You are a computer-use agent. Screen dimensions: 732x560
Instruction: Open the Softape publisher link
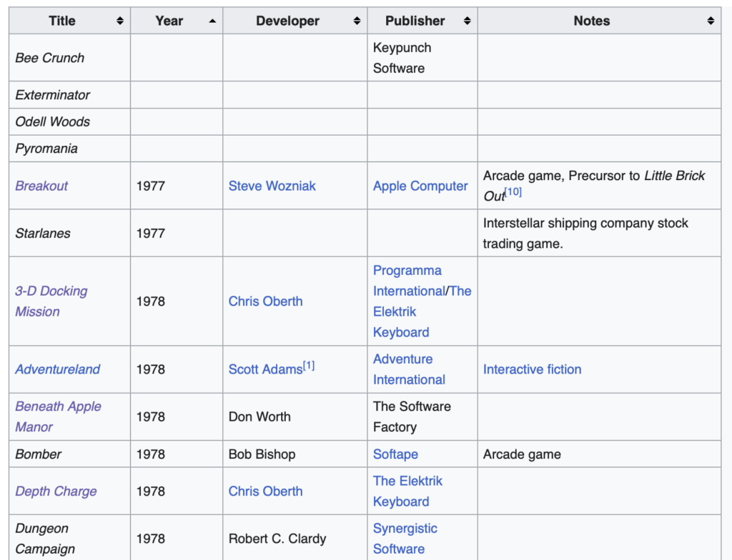coord(395,454)
